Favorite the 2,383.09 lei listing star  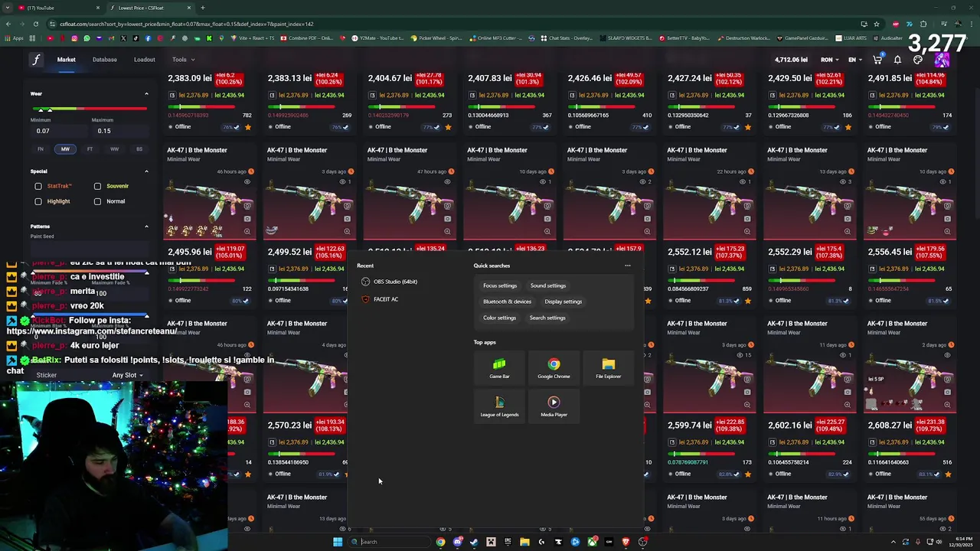(x=247, y=127)
